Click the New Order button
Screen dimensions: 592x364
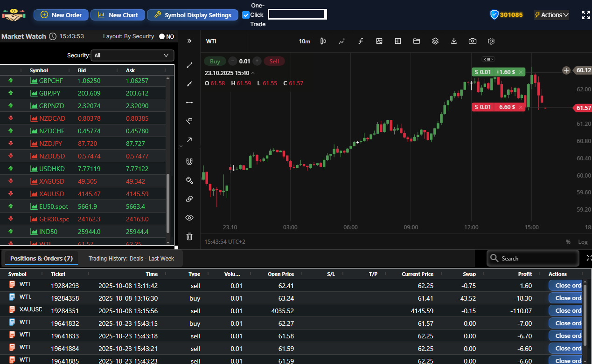61,15
